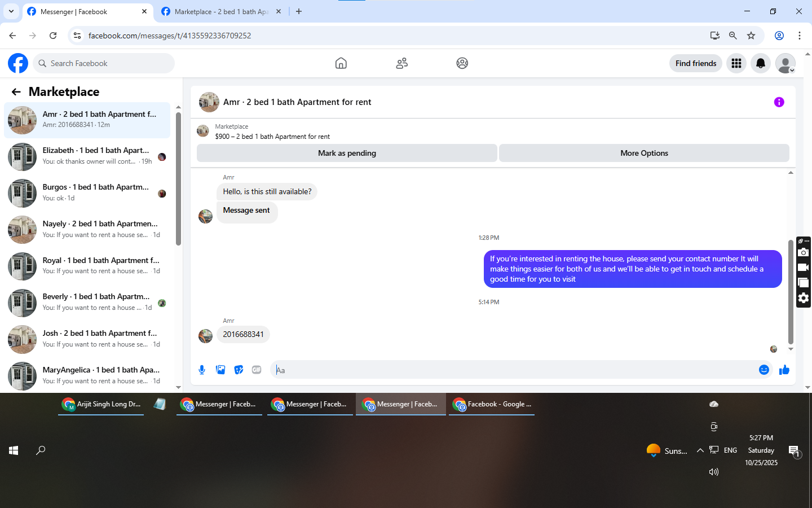Open the Friends icon in top navigation

click(x=401, y=63)
